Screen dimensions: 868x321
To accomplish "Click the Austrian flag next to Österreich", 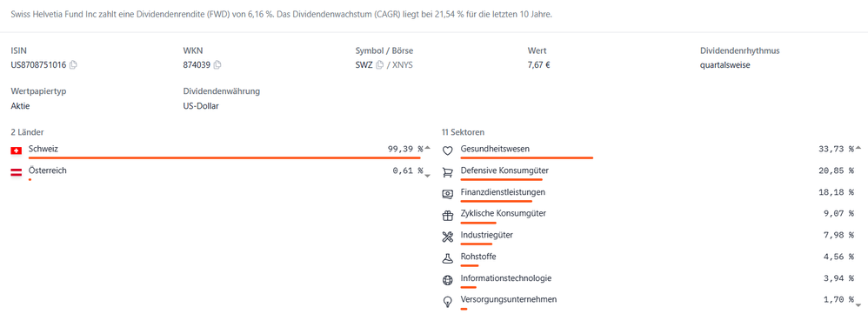I will pyautogui.click(x=16, y=172).
